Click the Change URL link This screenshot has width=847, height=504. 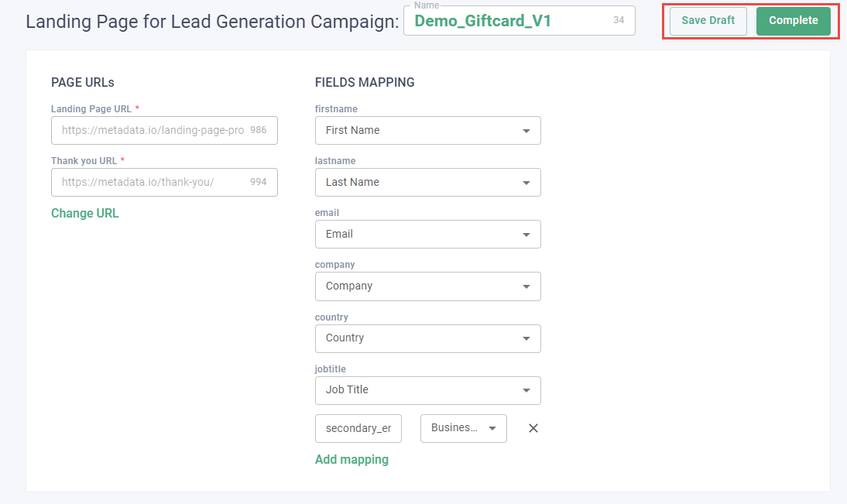point(85,213)
